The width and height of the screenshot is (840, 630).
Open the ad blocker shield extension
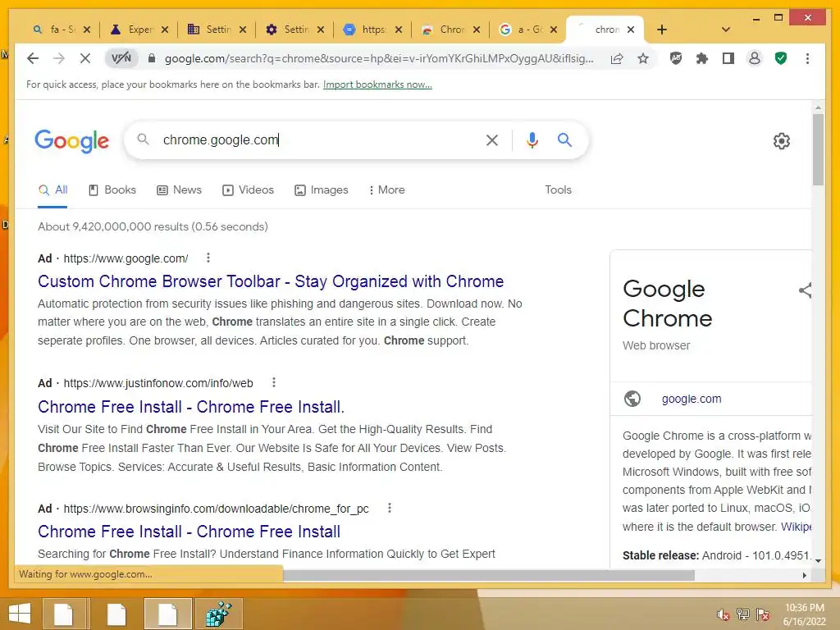coord(676,58)
